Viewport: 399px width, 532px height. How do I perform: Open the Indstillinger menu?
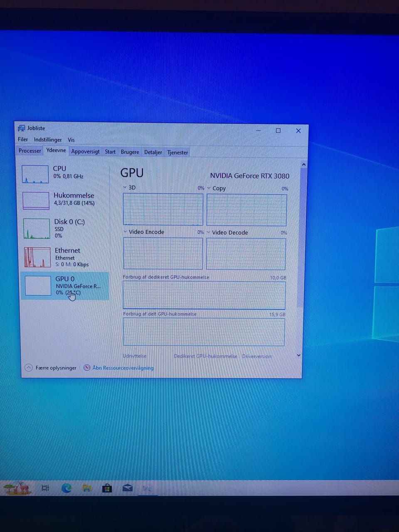48,140
